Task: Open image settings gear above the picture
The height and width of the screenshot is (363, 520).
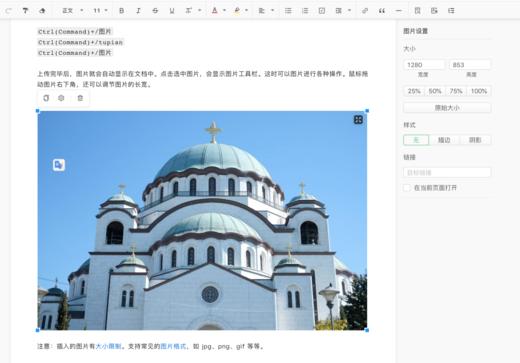Action: pyautogui.click(x=61, y=98)
